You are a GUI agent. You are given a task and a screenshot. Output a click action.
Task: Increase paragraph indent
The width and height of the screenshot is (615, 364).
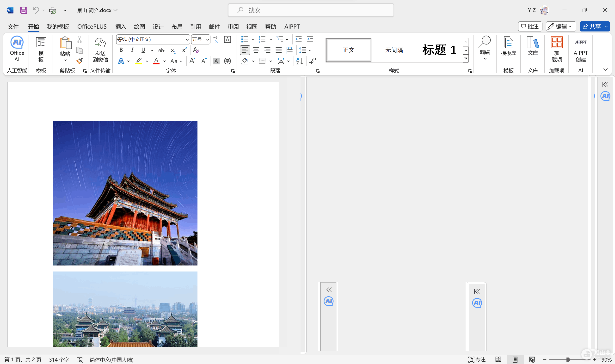(x=310, y=39)
